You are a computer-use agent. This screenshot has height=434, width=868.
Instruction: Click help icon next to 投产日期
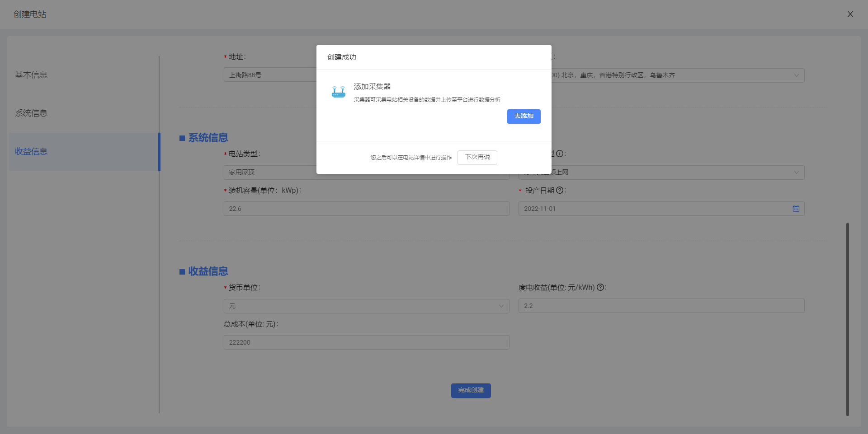[560, 190]
